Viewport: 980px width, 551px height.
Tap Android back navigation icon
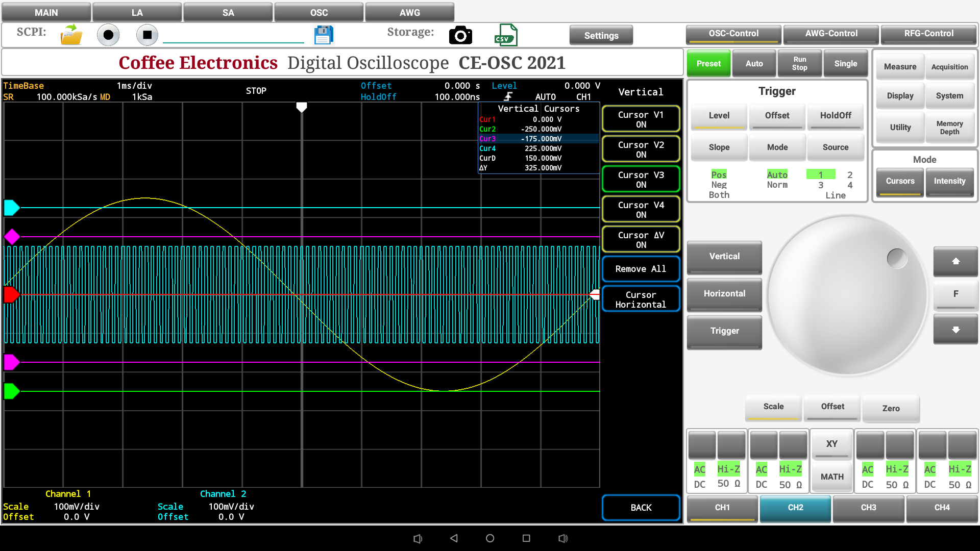tap(454, 538)
